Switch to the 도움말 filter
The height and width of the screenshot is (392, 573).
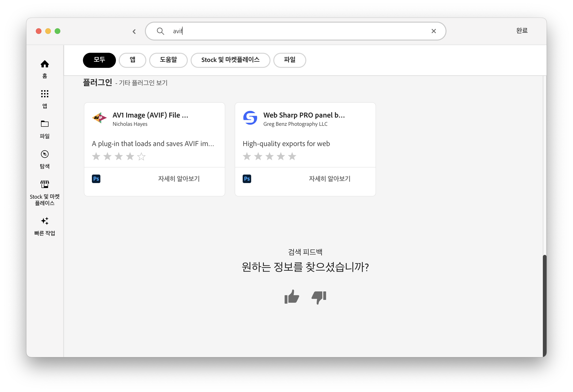point(168,60)
